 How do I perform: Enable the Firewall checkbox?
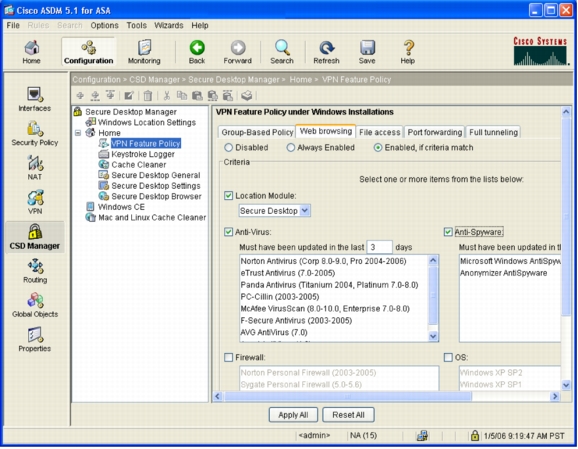[229, 357]
